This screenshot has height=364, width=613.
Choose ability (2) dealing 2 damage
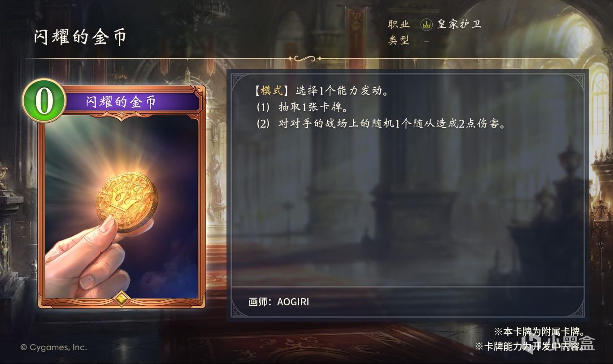pos(381,124)
